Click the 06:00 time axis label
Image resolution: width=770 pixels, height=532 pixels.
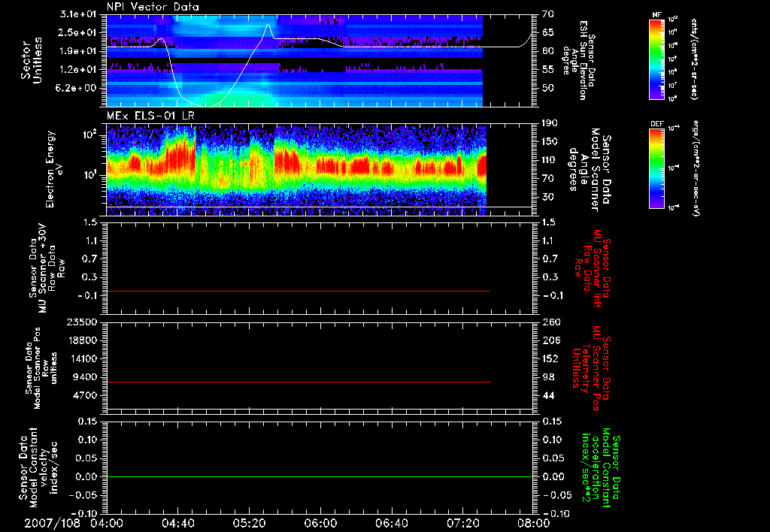[x=320, y=523]
